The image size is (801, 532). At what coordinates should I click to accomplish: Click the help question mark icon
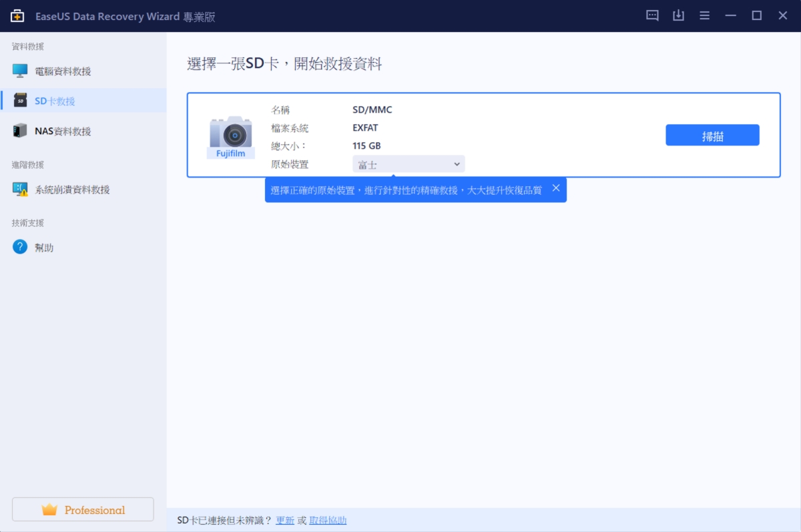(20, 247)
